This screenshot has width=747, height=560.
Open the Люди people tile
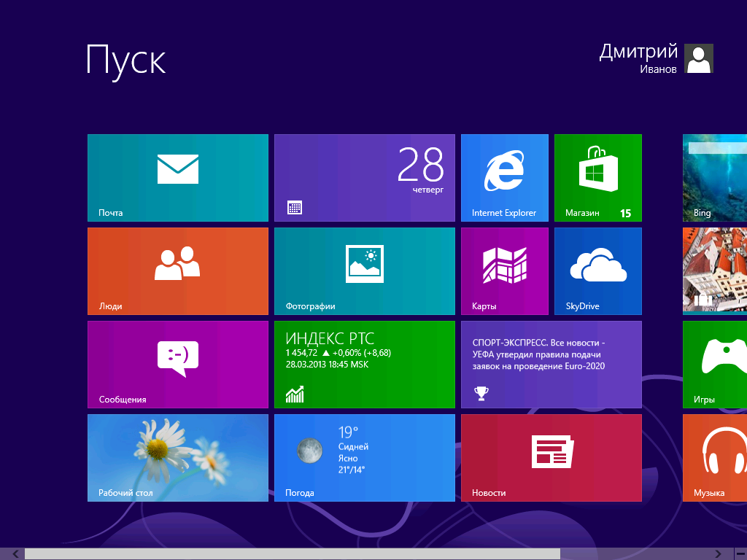point(178,271)
